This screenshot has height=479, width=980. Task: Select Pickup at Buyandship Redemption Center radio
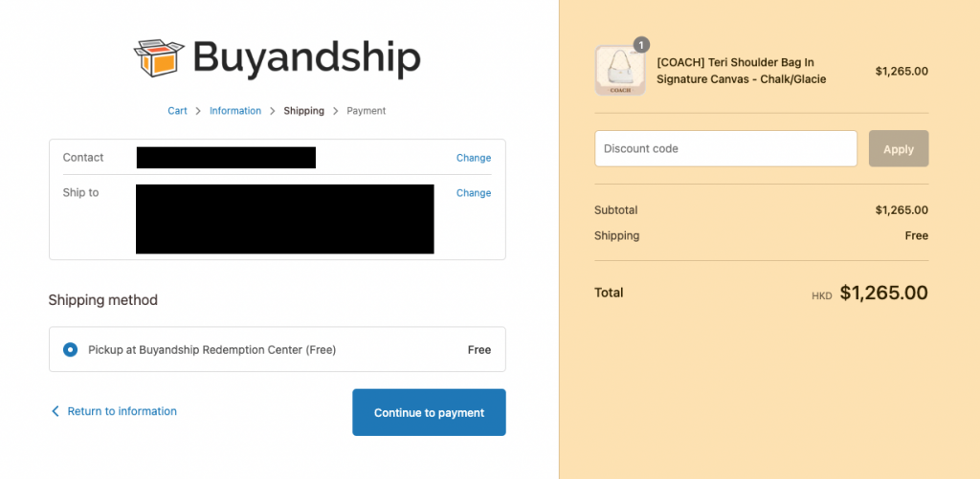[x=70, y=350]
